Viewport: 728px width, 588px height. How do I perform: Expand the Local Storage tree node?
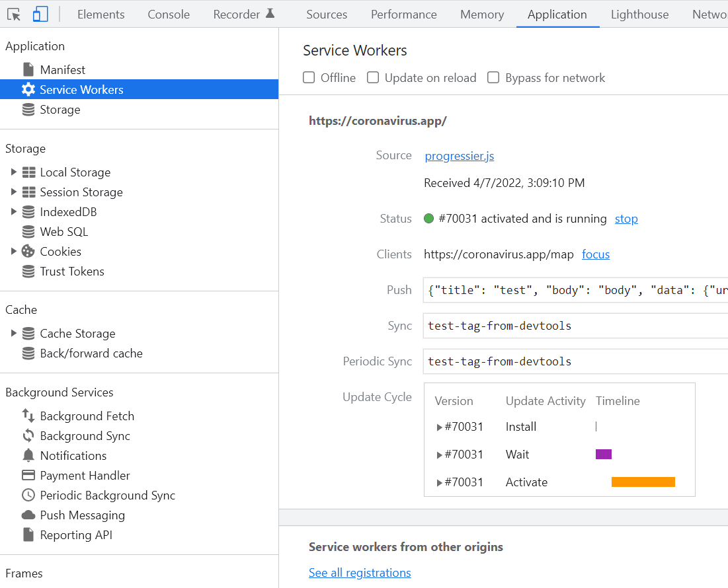(x=13, y=172)
